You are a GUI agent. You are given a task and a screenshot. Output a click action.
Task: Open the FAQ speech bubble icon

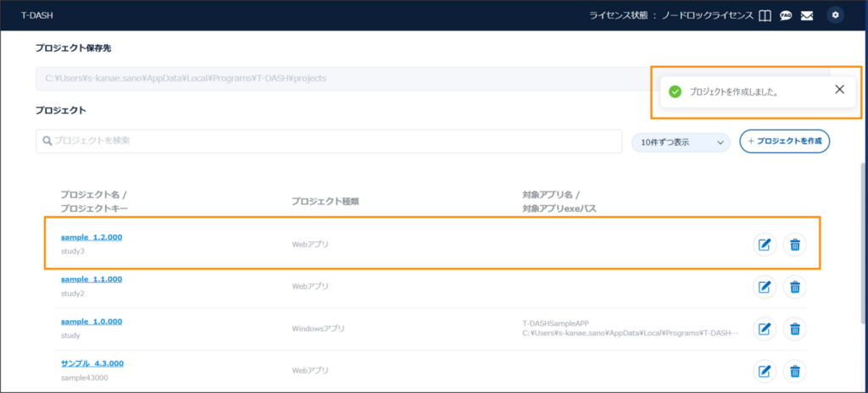(786, 15)
